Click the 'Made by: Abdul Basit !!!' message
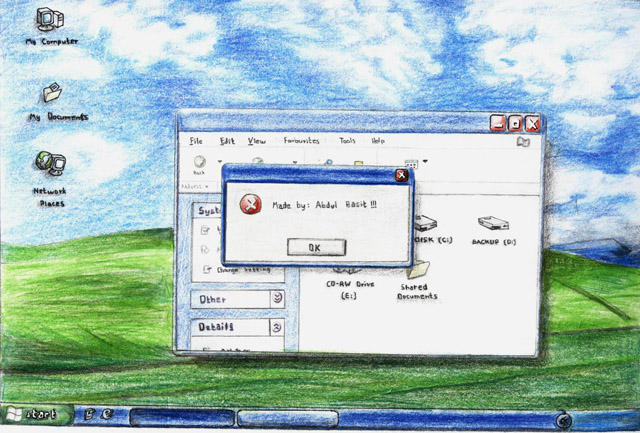 click(324, 205)
